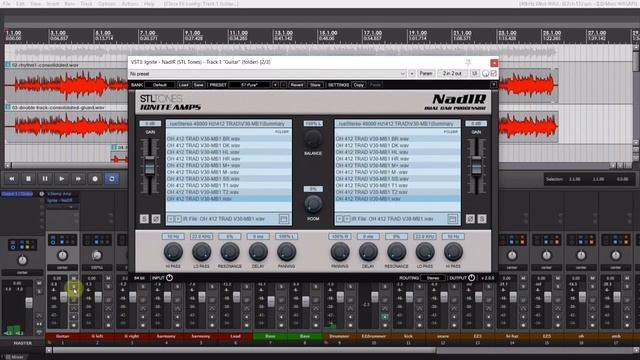640x360 pixels.
Task: Click the next preset plus button in NadIR
Action: (x=275, y=85)
